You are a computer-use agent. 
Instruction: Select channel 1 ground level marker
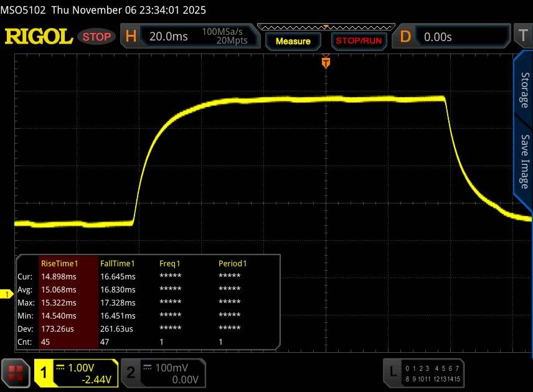pos(8,294)
